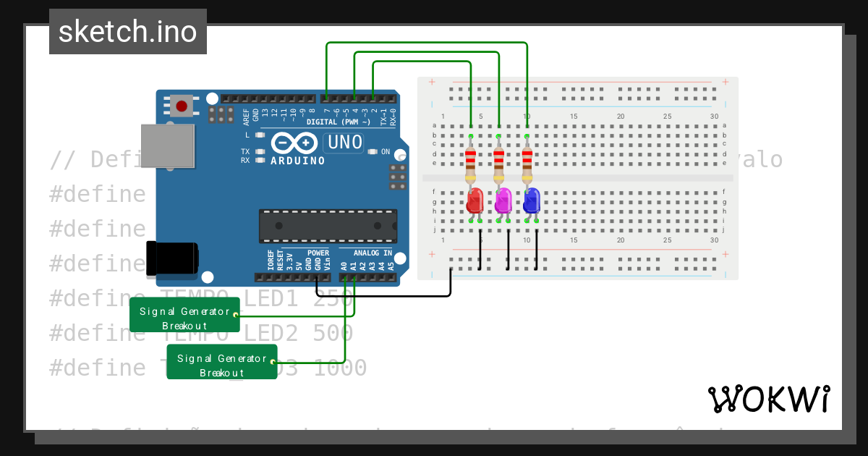Select the resistor above the magenta LED
Viewport: 868px width, 456px height.
[498, 164]
